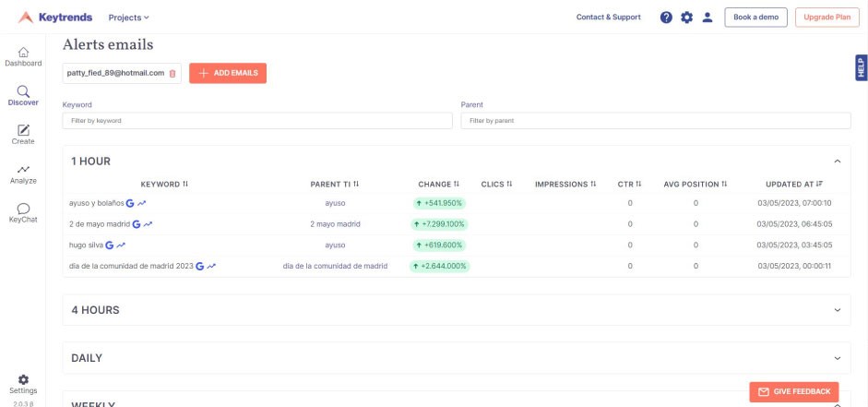Screen dimensions: 868x407
Task: Focus the Filter by keyword field
Action: click(x=257, y=121)
